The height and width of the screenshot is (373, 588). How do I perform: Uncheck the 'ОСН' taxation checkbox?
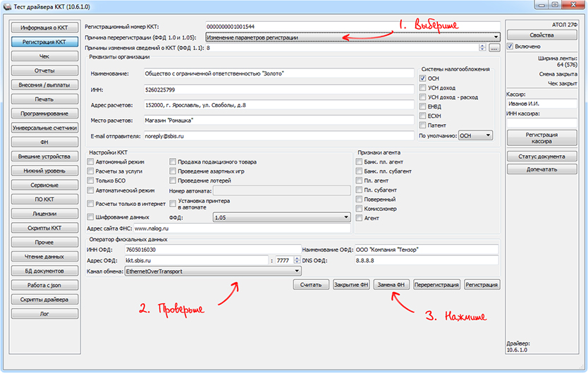click(423, 78)
